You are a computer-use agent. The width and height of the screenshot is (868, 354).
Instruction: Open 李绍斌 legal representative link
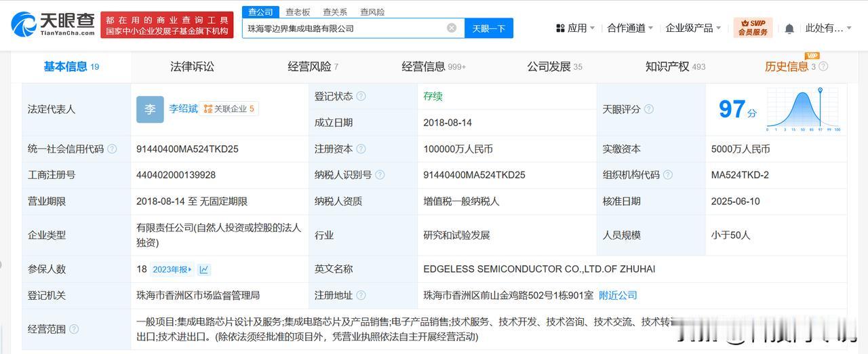coord(183,109)
